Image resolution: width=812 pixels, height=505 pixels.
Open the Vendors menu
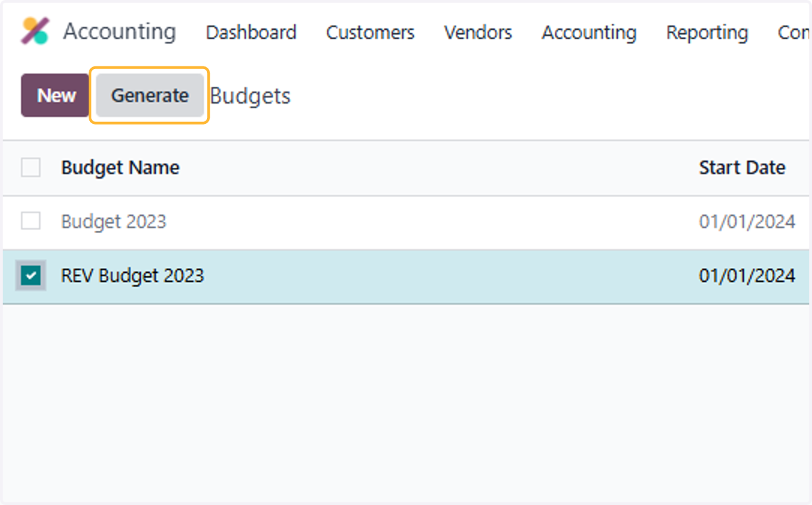point(478,32)
